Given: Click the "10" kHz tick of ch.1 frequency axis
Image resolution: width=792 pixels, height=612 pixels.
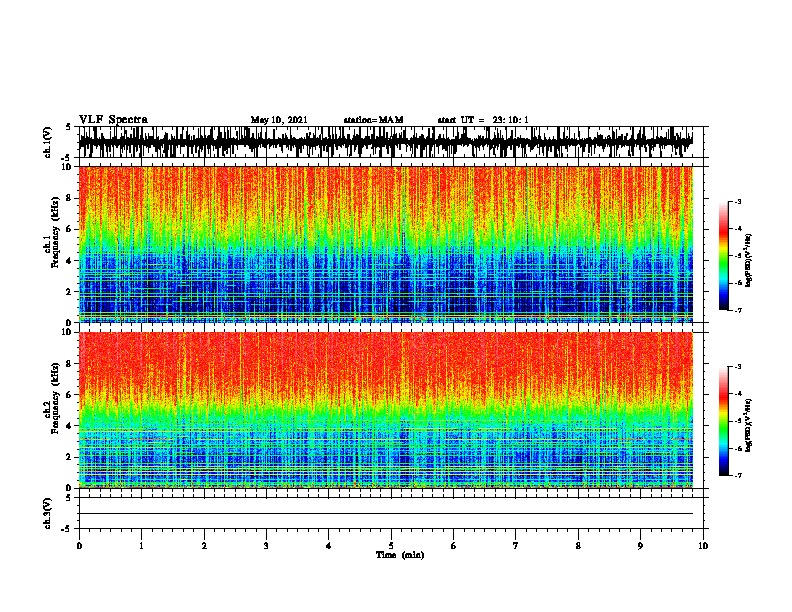Looking at the screenshot, I should 68,167.
